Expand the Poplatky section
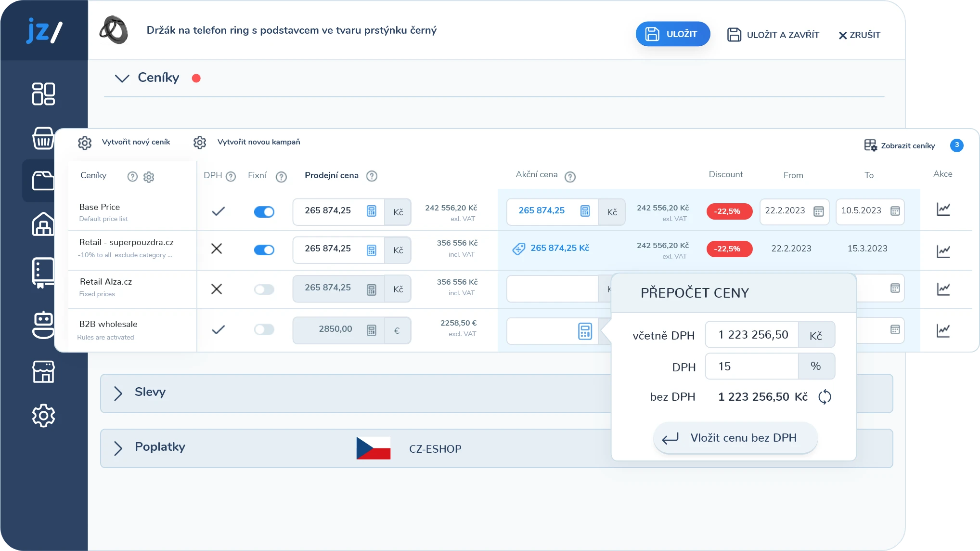The height and width of the screenshot is (551, 980). [118, 448]
